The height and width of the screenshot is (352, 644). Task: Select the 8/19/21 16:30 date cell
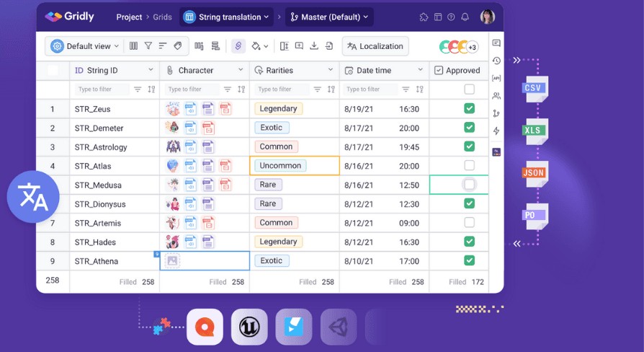pyautogui.click(x=384, y=109)
